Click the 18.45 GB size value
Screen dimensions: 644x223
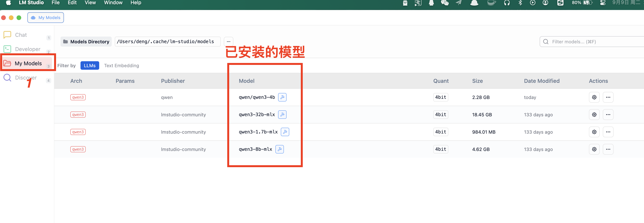(482, 115)
